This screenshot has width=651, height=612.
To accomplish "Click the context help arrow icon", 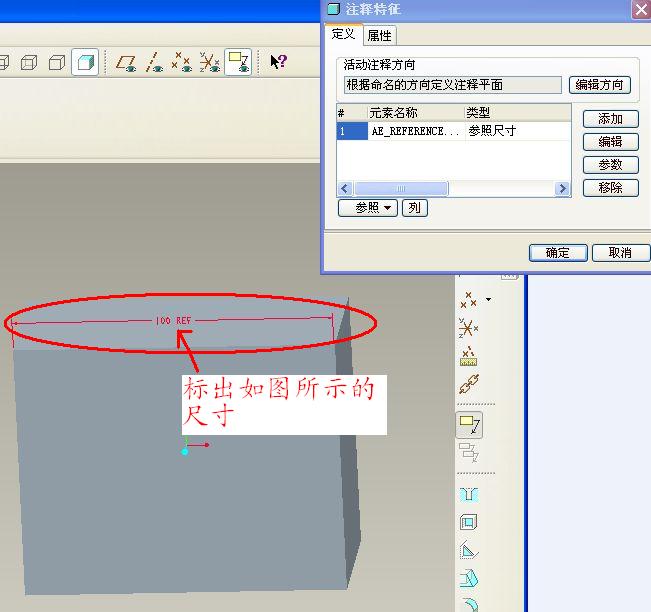I will coord(278,62).
